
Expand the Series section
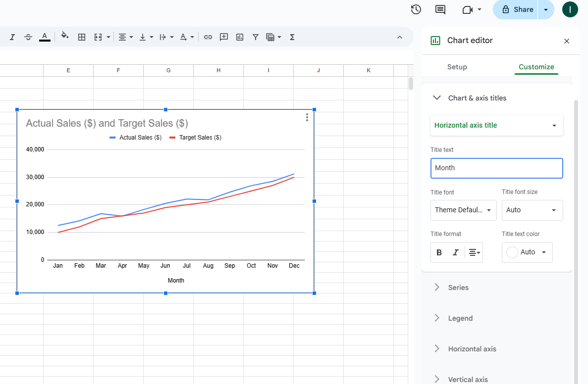[458, 288]
